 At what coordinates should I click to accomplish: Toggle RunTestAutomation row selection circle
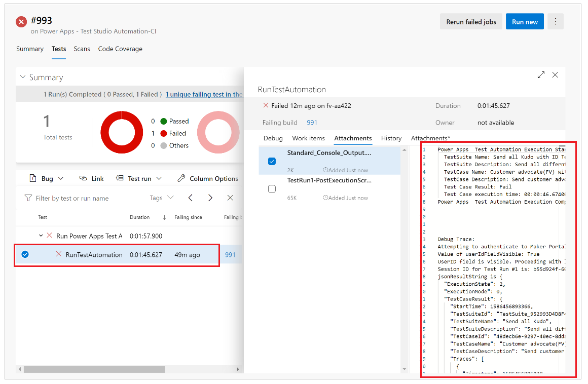coord(25,254)
